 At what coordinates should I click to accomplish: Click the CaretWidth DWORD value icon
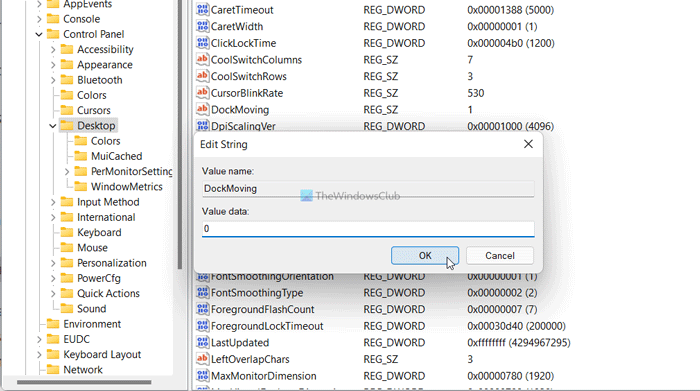click(202, 26)
